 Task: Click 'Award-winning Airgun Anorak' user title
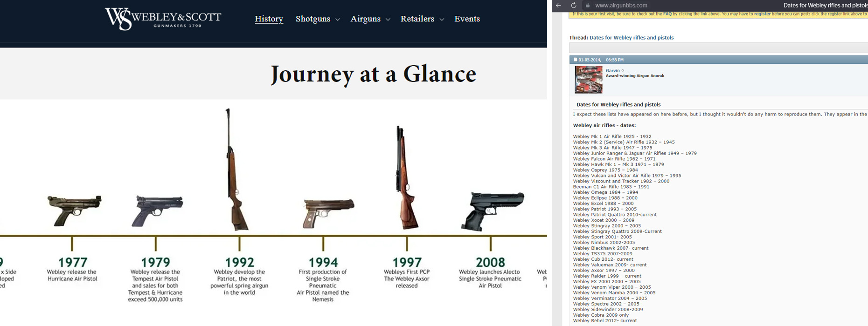(635, 76)
